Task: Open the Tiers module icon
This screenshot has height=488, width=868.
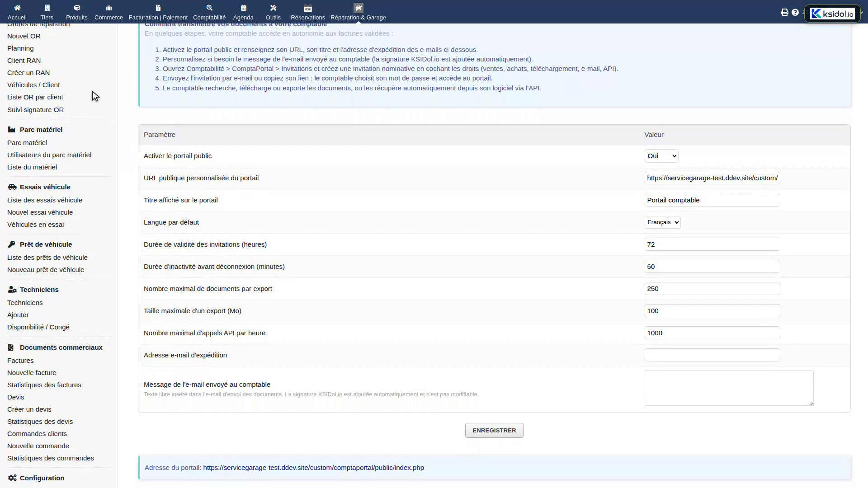Action: click(47, 8)
